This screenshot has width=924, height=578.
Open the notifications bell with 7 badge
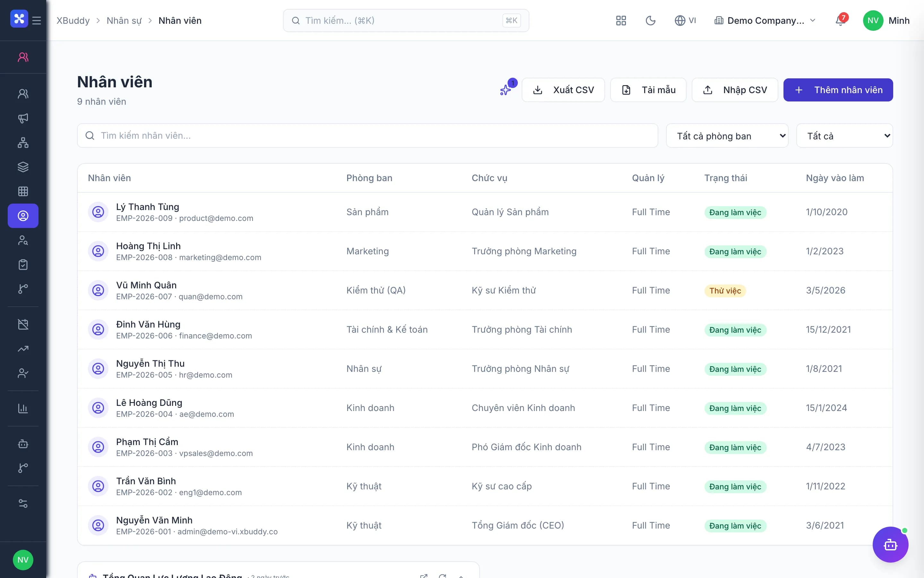pyautogui.click(x=841, y=20)
